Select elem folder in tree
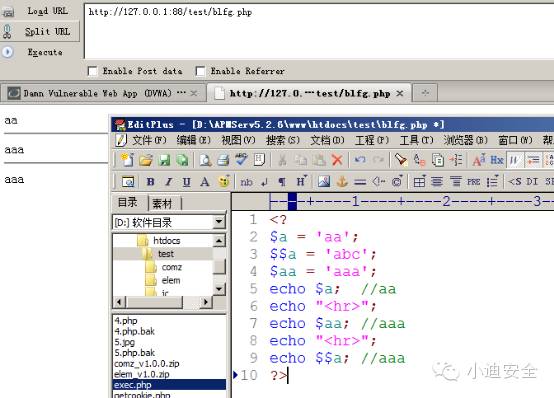554x398 pixels. pyautogui.click(x=171, y=280)
